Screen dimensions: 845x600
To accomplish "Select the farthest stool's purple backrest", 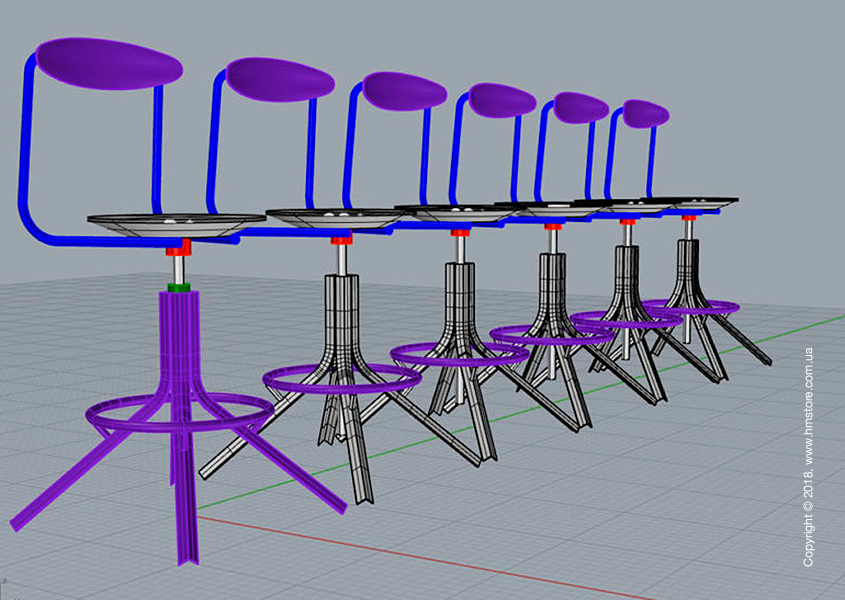I will (645, 113).
